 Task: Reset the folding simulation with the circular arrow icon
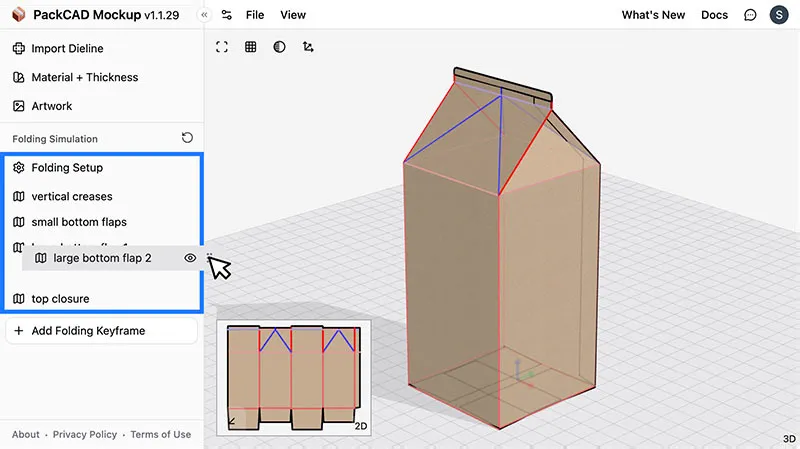point(187,138)
